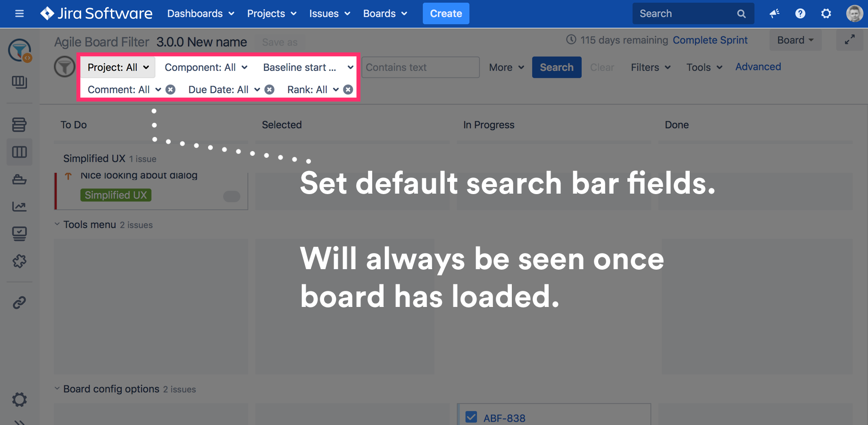Screen dimensions: 868x425
Task: Remove the Comment filter field
Action: pos(171,90)
